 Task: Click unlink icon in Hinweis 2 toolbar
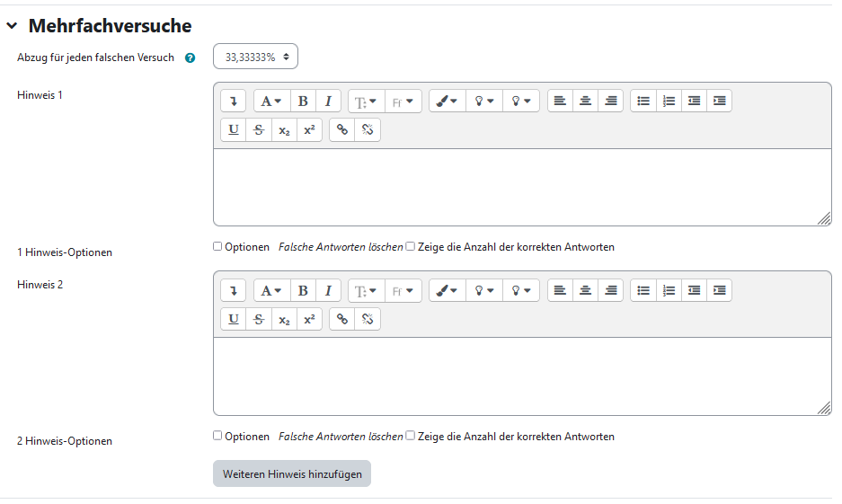point(367,319)
